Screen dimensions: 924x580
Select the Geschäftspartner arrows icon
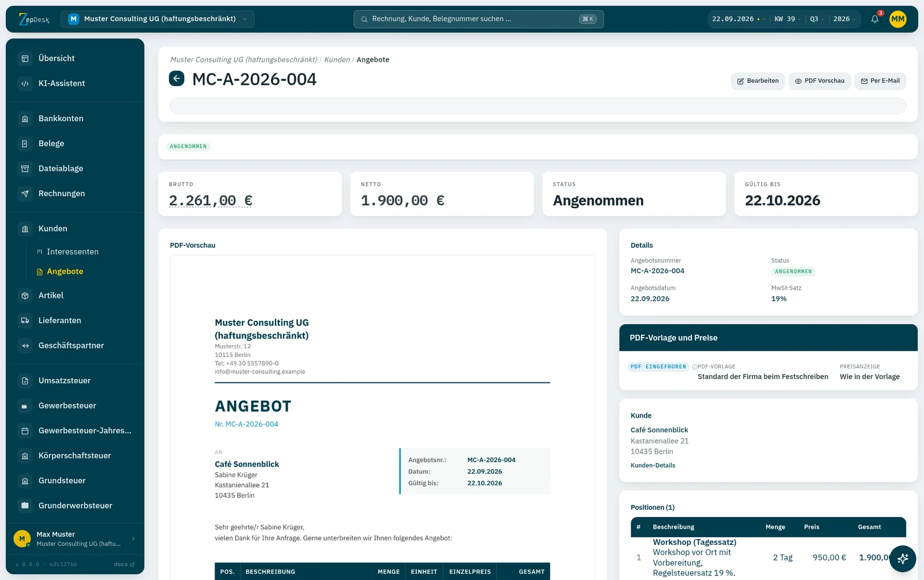(x=25, y=346)
